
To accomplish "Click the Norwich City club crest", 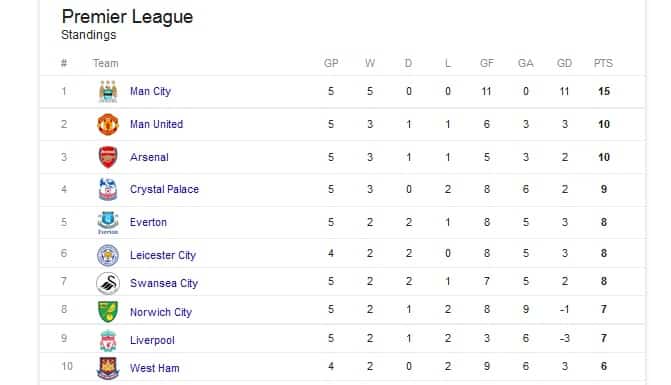I will 108,311.
